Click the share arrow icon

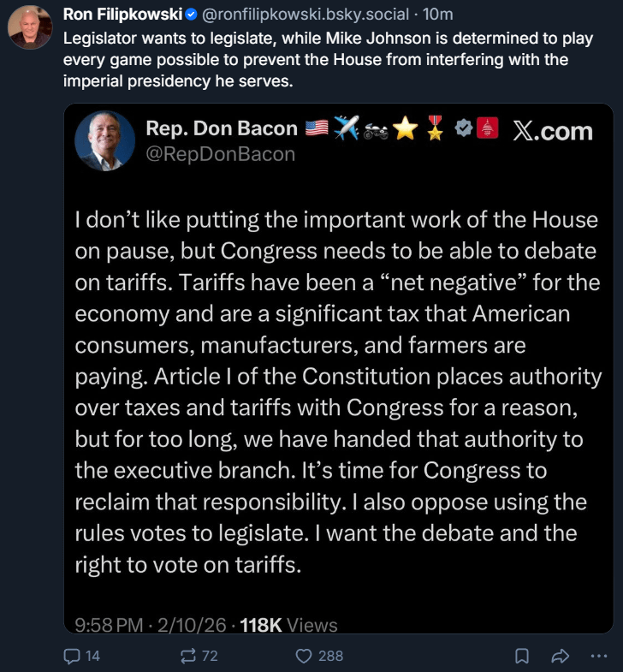click(x=561, y=656)
